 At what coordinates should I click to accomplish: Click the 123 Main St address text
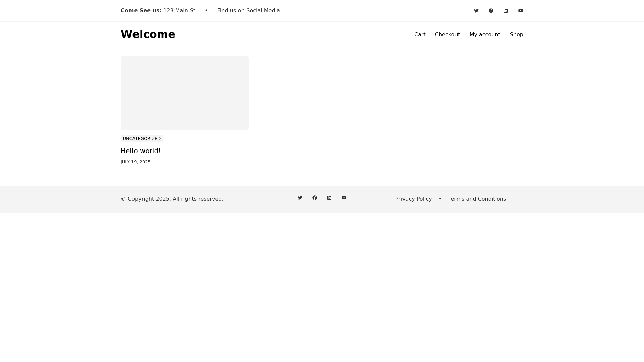179,11
